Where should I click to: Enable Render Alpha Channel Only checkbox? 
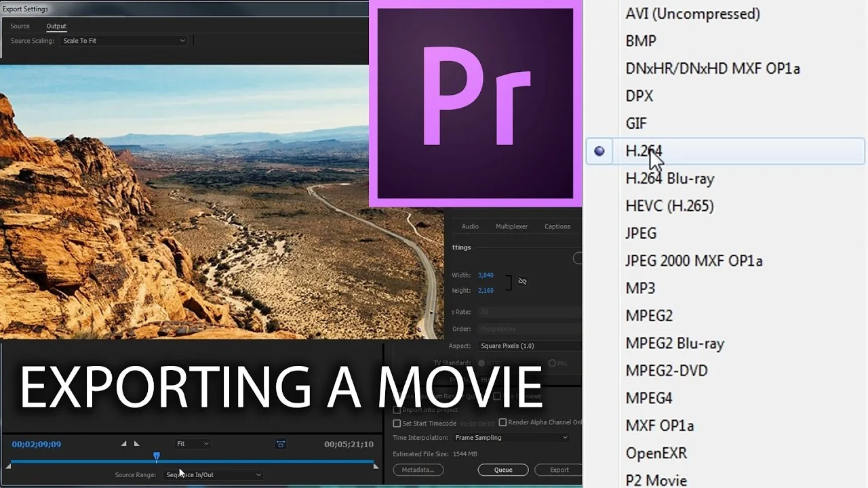(x=502, y=422)
